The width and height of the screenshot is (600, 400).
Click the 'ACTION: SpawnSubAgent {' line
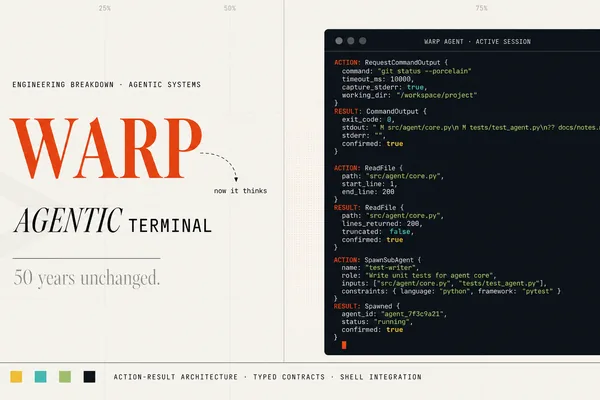[x=377, y=260]
